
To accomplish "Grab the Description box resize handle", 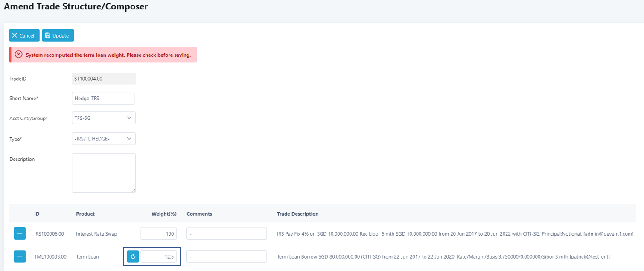I will [x=134, y=191].
